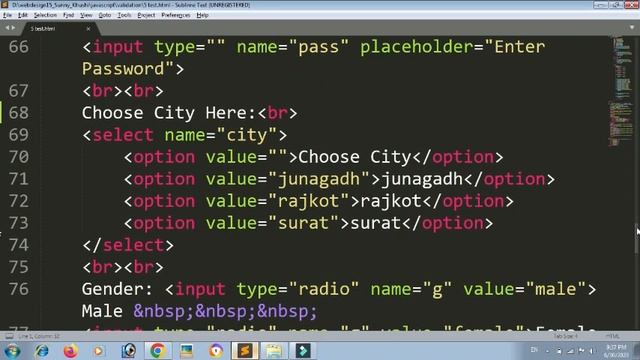
Task: Click the &nbsp; entities after Male
Action: (x=225, y=311)
